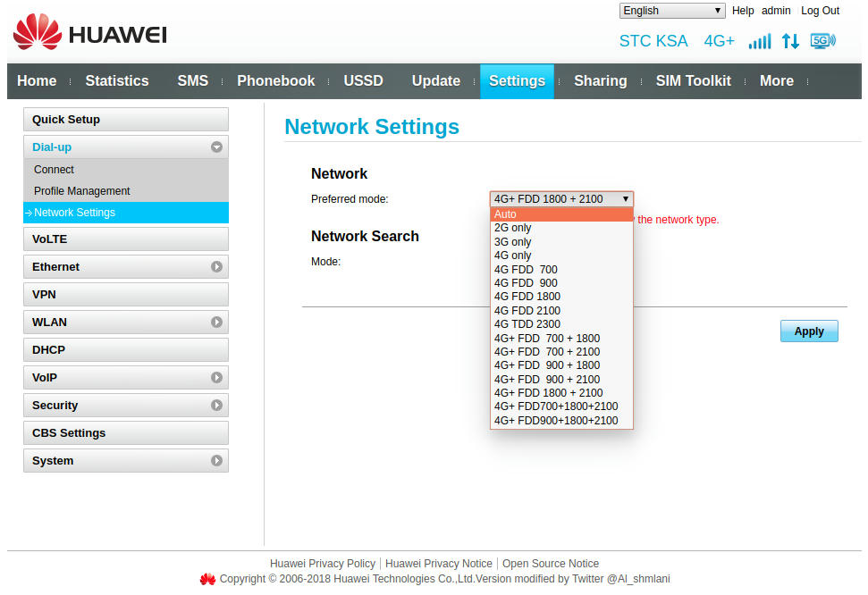Choose 2G only network mode

[x=561, y=228]
